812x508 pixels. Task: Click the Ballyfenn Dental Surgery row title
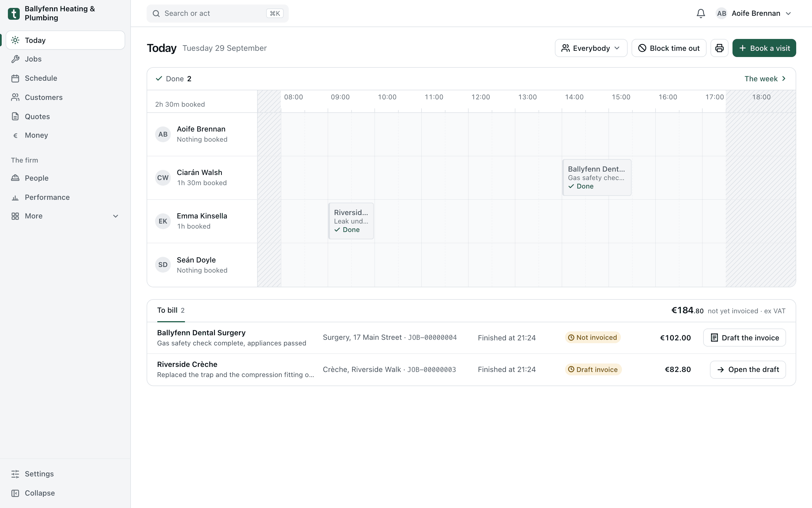pyautogui.click(x=201, y=333)
